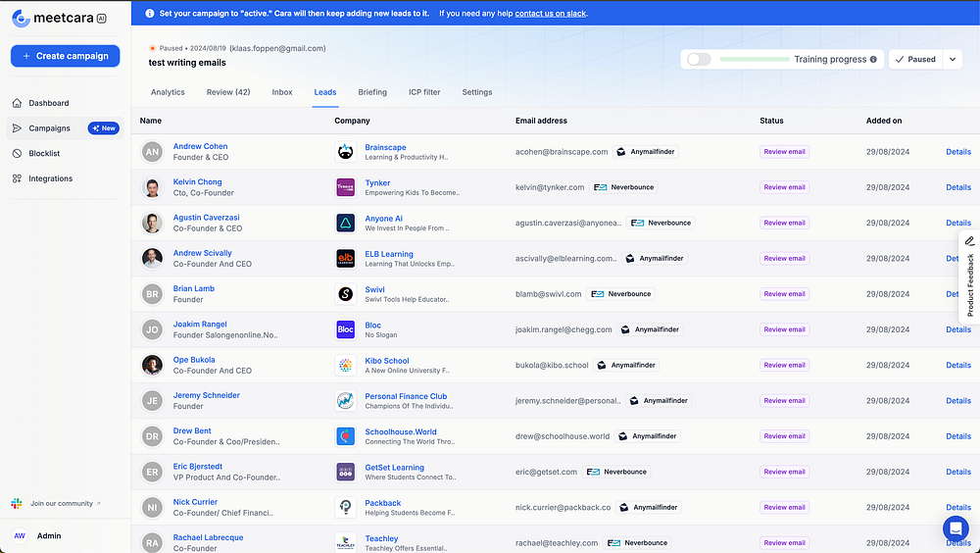This screenshot has height=553, width=980.
Task: Click Anymailfinder badge for acohen@brainscape.com
Action: tap(646, 151)
